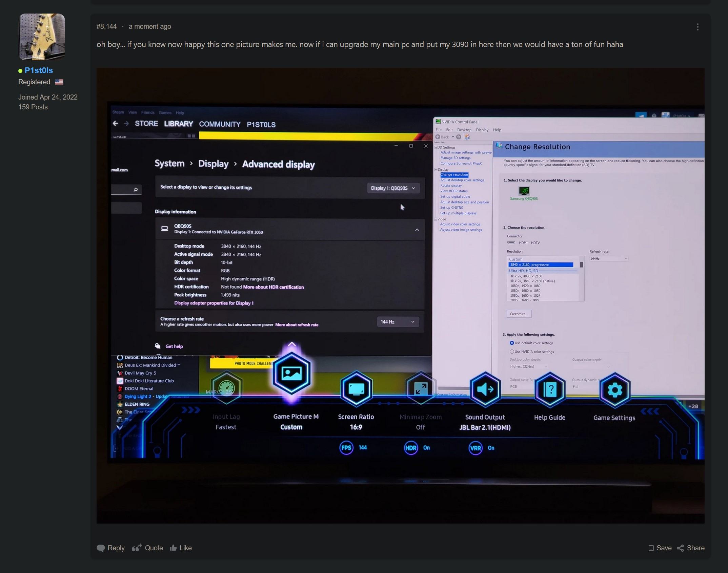The height and width of the screenshot is (573, 728).
Task: Click the FPS badge icon
Action: pyautogui.click(x=346, y=448)
